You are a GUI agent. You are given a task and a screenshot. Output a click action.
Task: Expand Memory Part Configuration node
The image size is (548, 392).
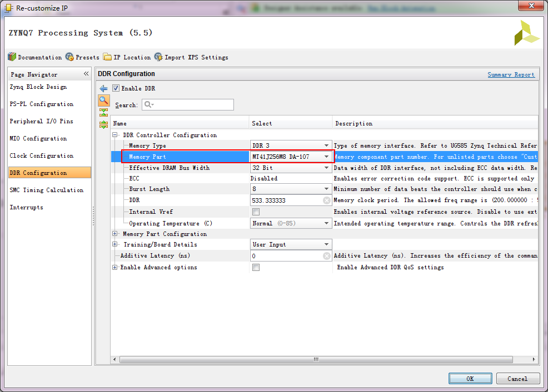click(x=114, y=234)
